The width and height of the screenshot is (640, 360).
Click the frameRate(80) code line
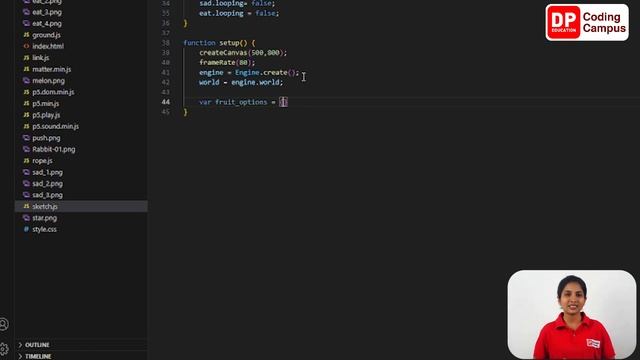[x=227, y=62]
